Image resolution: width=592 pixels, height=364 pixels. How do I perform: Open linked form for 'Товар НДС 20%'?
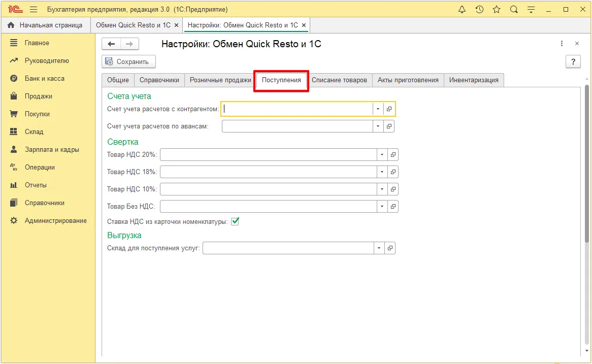[x=393, y=154]
